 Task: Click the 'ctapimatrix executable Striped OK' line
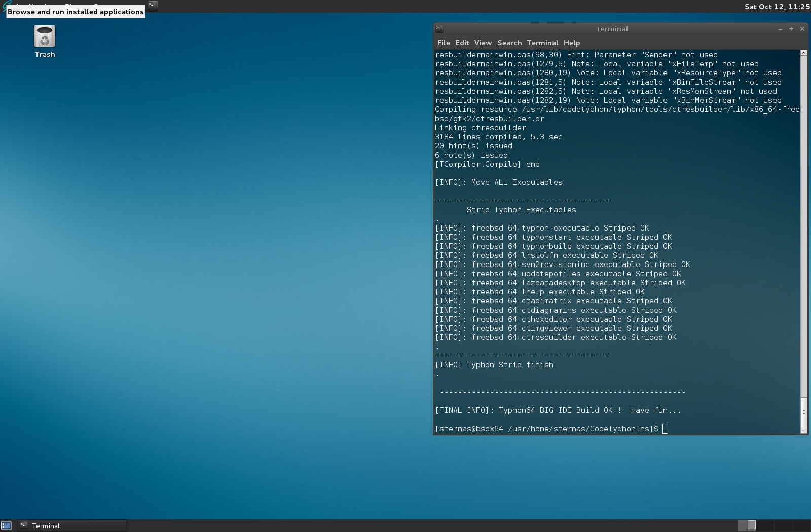pos(554,301)
